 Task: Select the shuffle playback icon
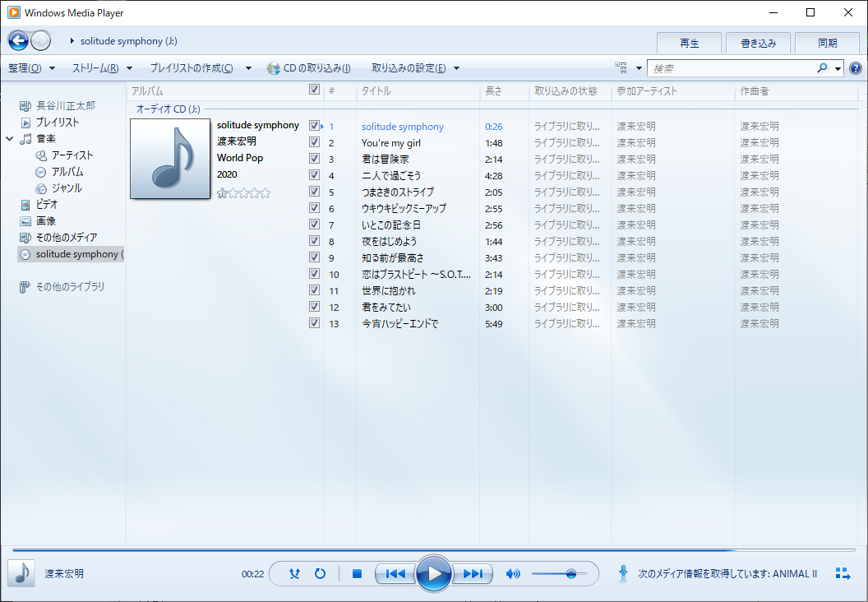[x=293, y=574]
